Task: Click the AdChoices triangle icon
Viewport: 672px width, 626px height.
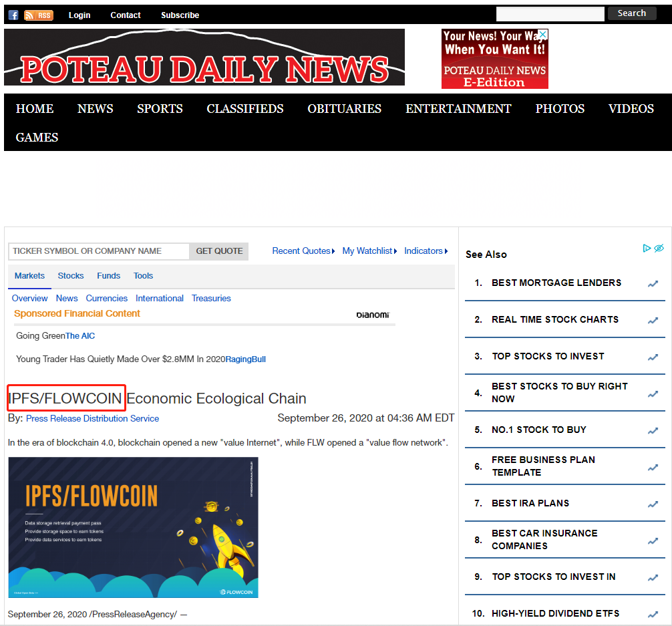Action: [647, 249]
